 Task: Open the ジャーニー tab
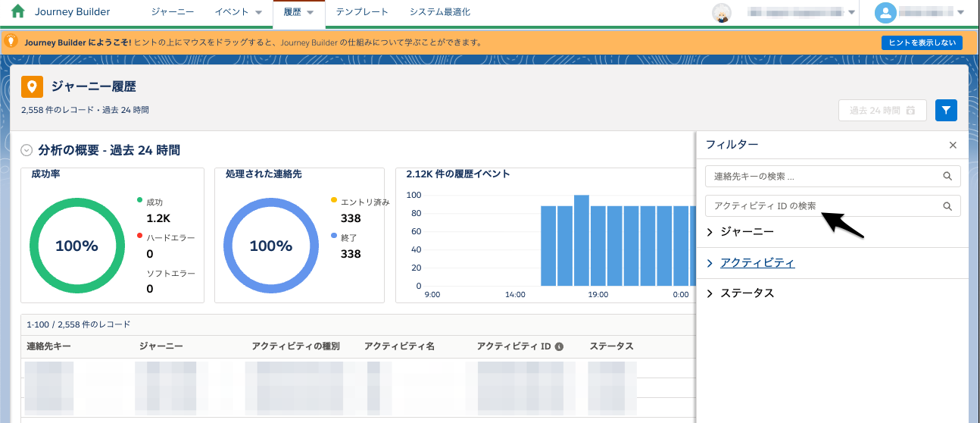172,12
